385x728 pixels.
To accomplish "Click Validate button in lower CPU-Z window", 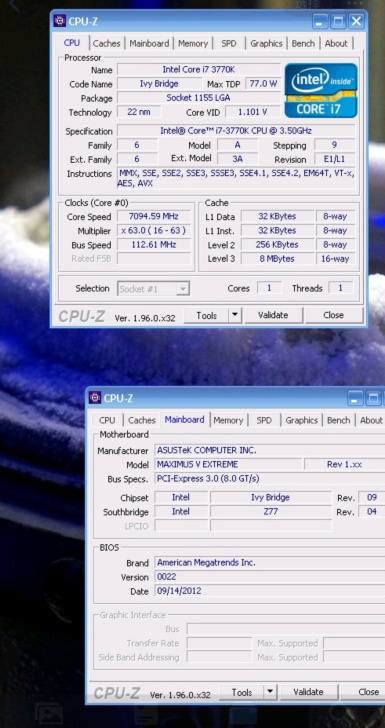I will pos(308,692).
